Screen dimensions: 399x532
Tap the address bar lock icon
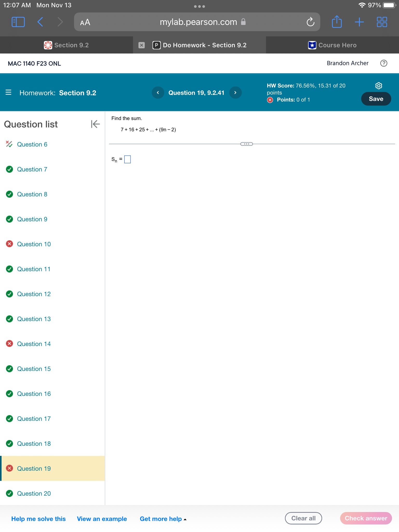(243, 22)
